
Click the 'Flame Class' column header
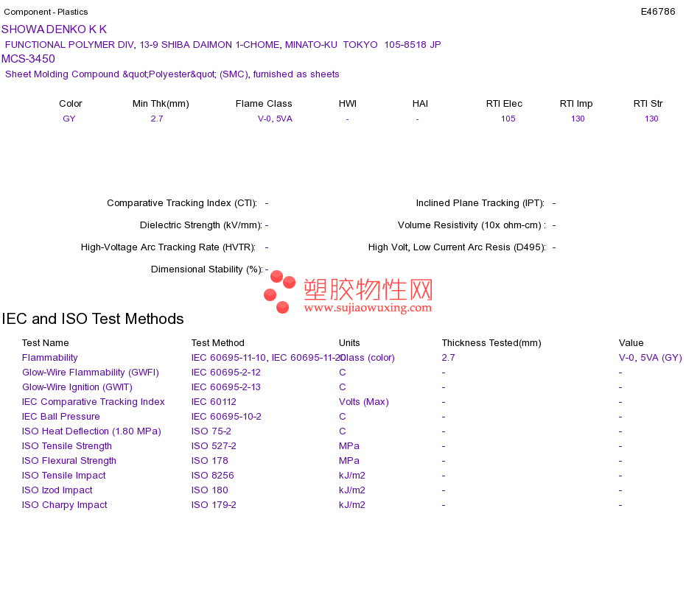point(264,104)
